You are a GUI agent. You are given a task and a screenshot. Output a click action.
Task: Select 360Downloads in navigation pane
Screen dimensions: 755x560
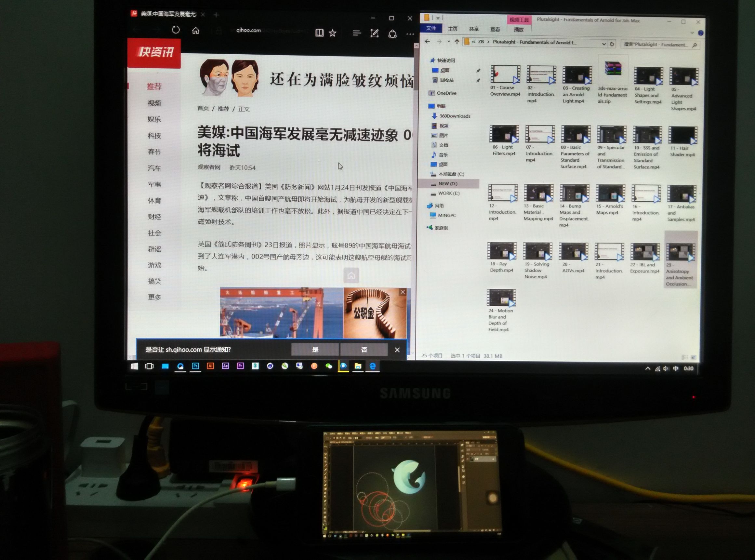(455, 115)
